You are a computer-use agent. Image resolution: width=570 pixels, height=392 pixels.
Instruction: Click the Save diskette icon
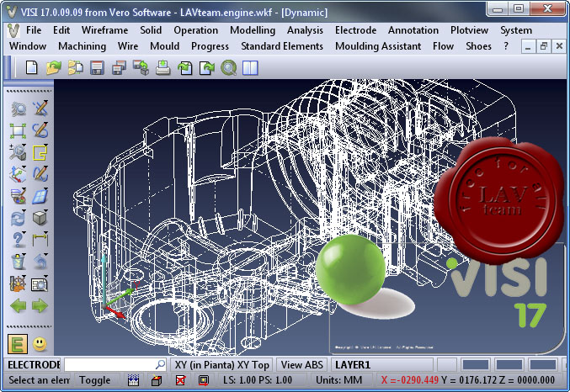click(x=97, y=67)
